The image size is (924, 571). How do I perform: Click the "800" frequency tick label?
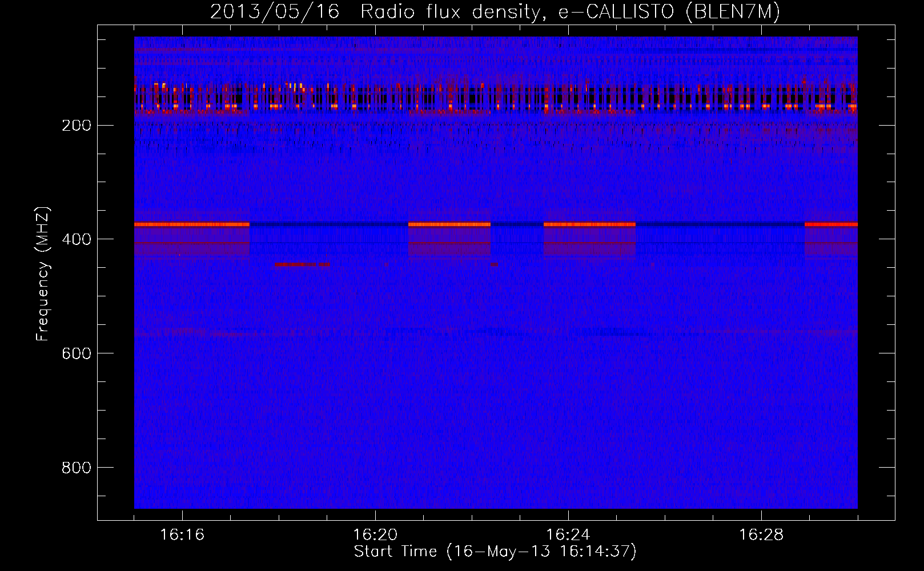point(76,468)
